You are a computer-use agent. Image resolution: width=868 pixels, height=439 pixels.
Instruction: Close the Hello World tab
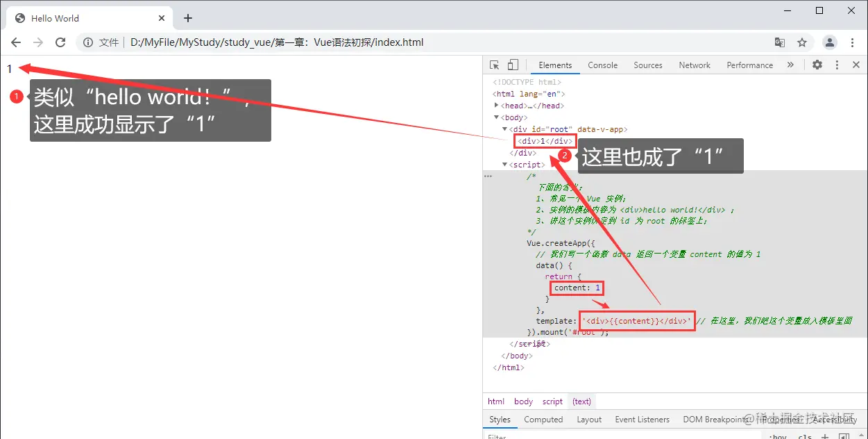pyautogui.click(x=161, y=18)
